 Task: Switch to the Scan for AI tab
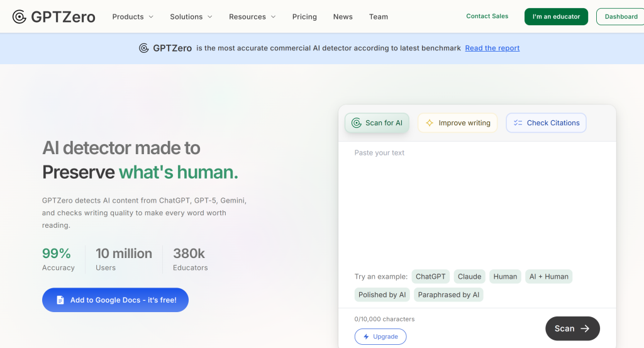click(377, 123)
